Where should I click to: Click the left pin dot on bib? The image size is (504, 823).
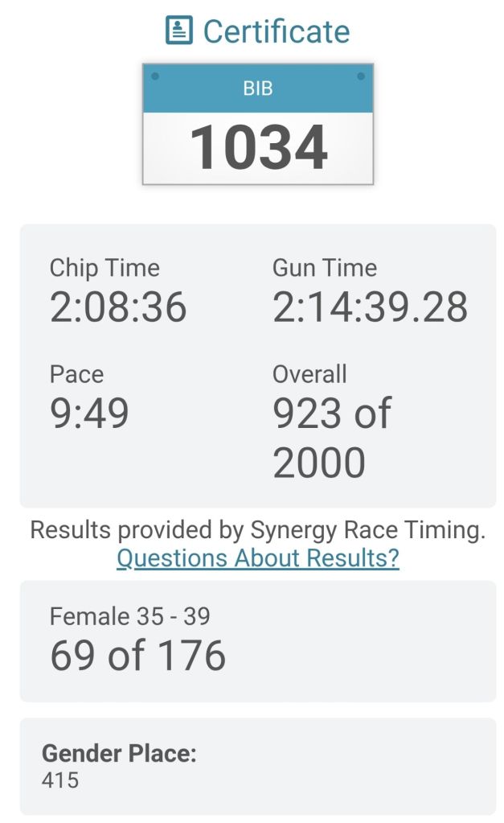(154, 76)
